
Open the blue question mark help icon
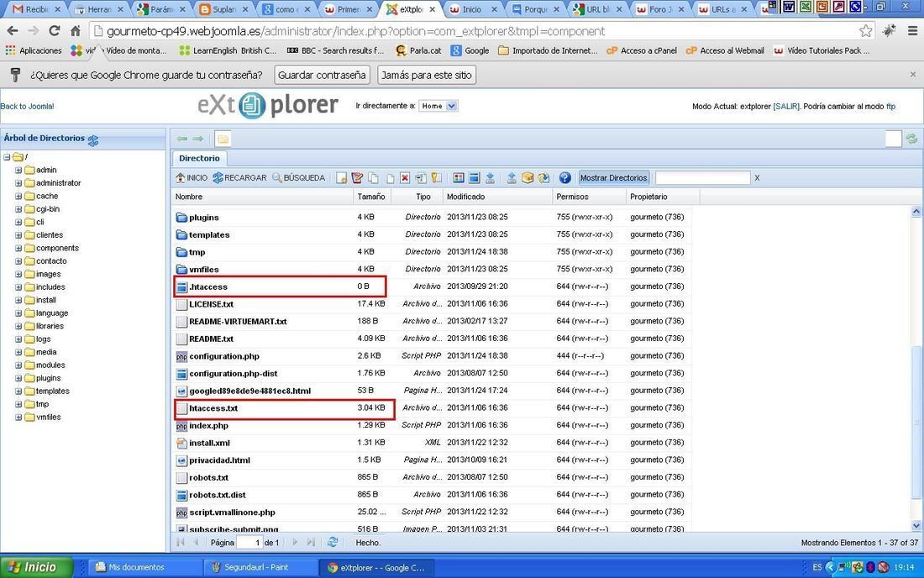pyautogui.click(x=564, y=178)
